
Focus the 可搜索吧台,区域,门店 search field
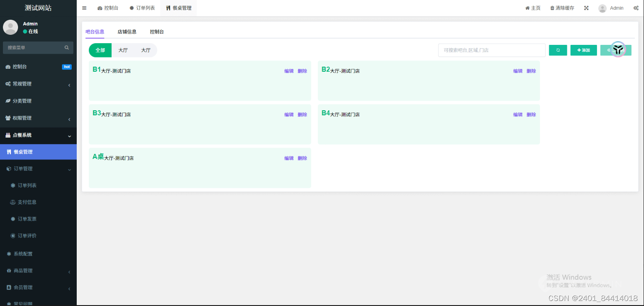(492, 50)
